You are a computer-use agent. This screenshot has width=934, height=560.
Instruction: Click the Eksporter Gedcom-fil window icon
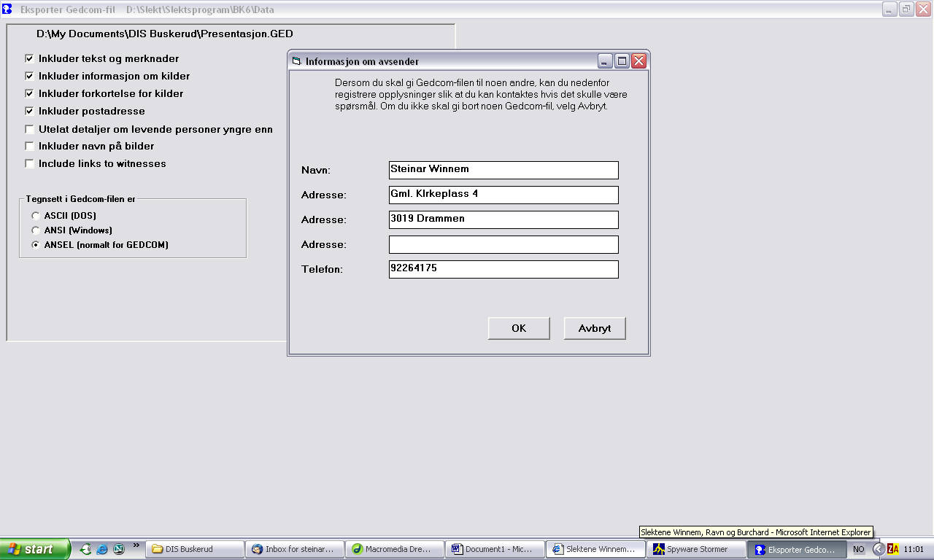[x=7, y=9]
